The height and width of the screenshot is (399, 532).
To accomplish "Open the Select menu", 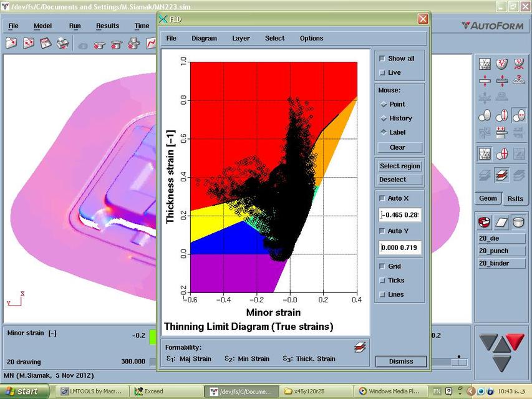I will (274, 38).
